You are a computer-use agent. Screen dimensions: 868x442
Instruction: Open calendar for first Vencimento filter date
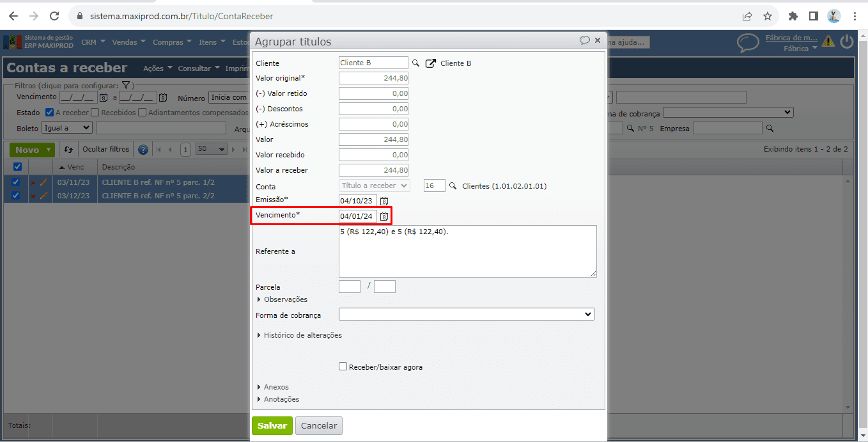click(103, 98)
